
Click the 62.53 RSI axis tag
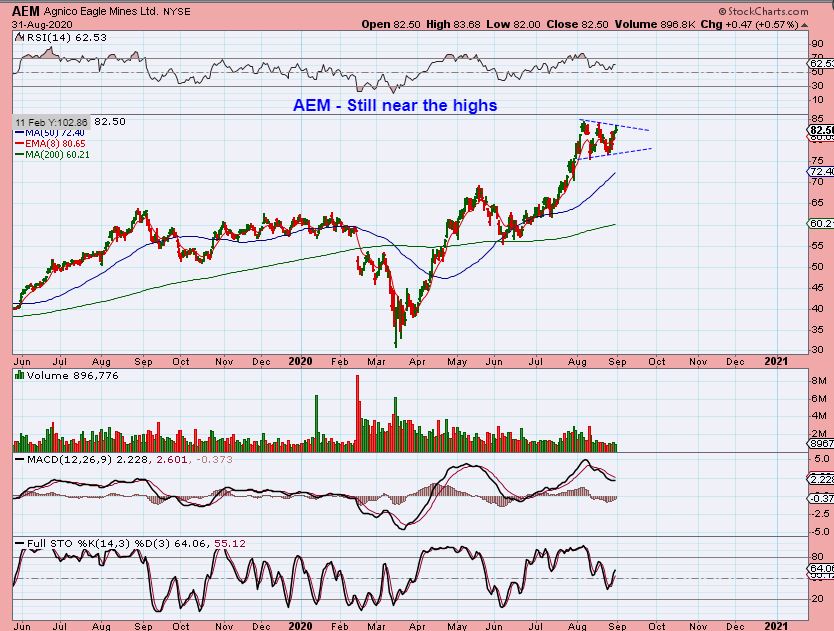821,63
